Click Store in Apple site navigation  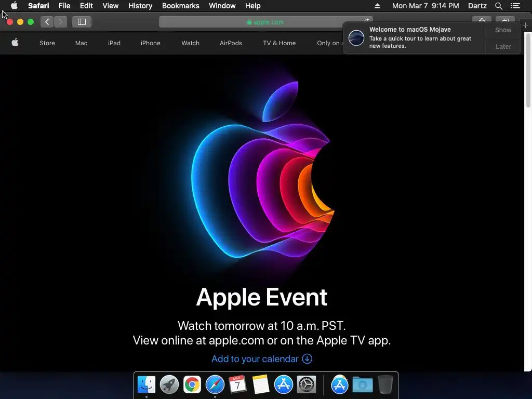coord(47,43)
